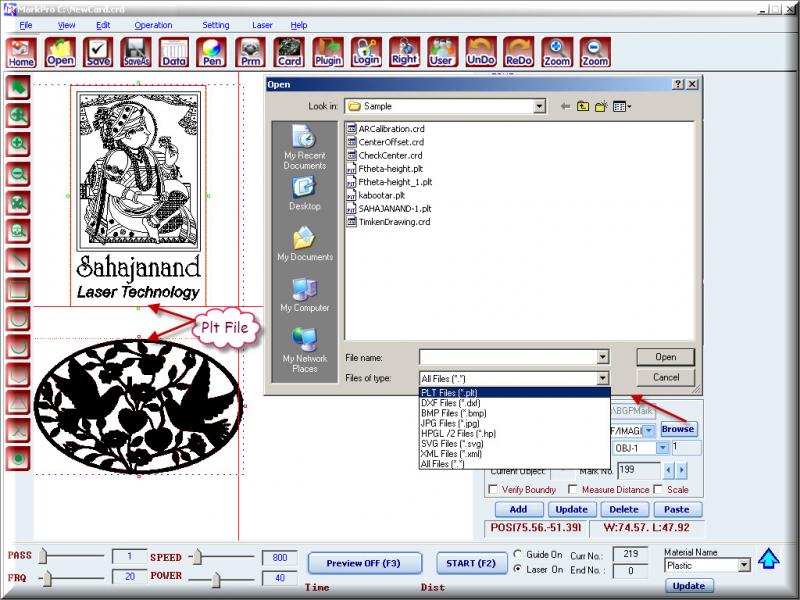
Task: Click the START (F2) button
Action: tap(470, 563)
